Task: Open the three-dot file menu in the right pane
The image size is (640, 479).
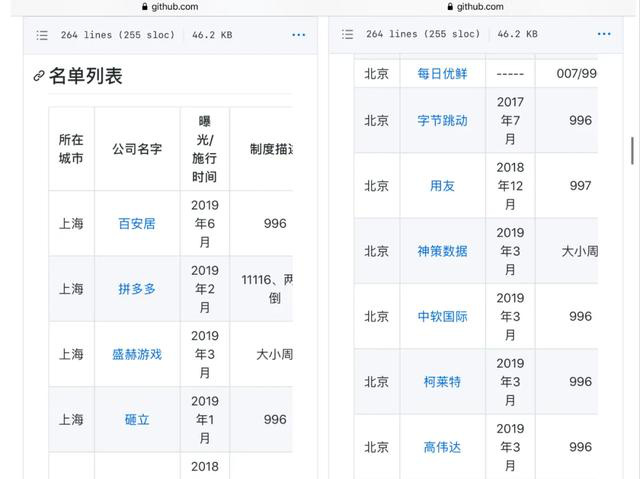Action: [604, 35]
